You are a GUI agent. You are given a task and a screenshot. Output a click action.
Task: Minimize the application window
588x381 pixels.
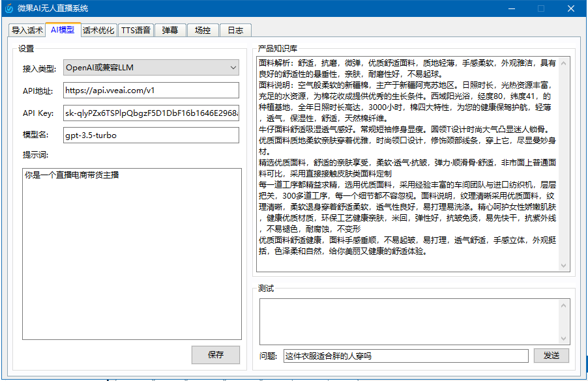[511, 8]
